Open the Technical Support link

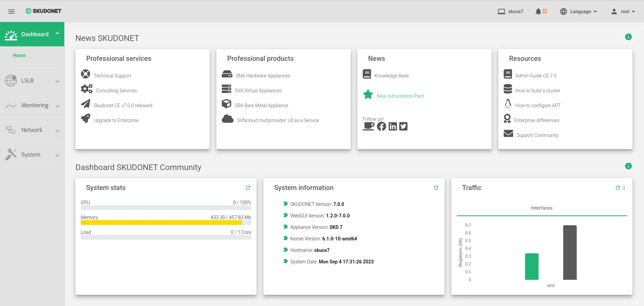112,76
